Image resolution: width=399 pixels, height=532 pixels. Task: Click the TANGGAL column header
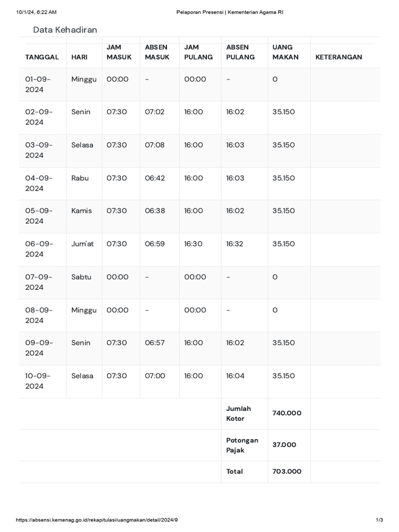click(x=42, y=57)
